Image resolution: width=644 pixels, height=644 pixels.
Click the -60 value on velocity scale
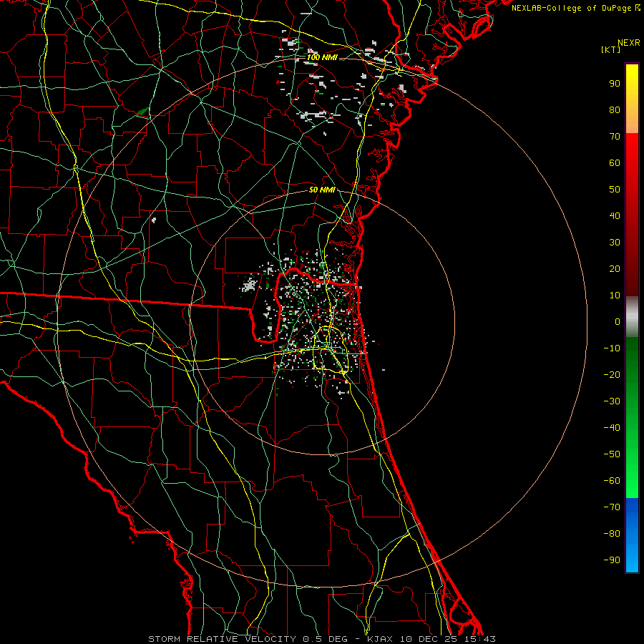612,481
